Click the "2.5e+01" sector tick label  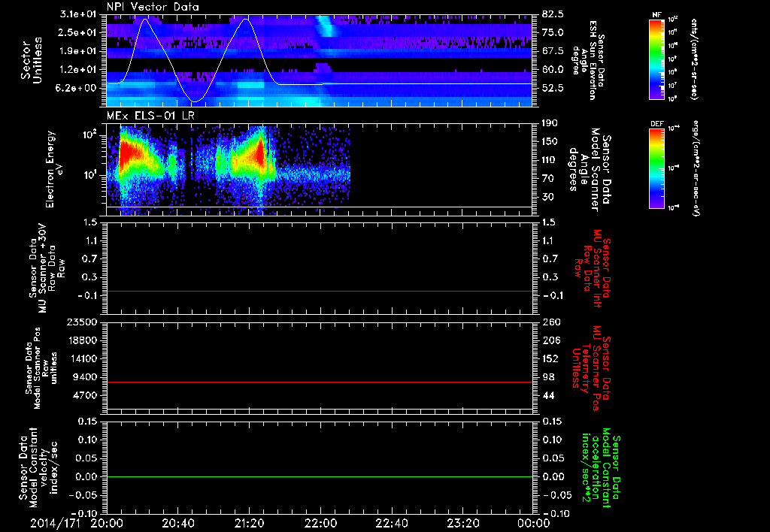[79, 32]
